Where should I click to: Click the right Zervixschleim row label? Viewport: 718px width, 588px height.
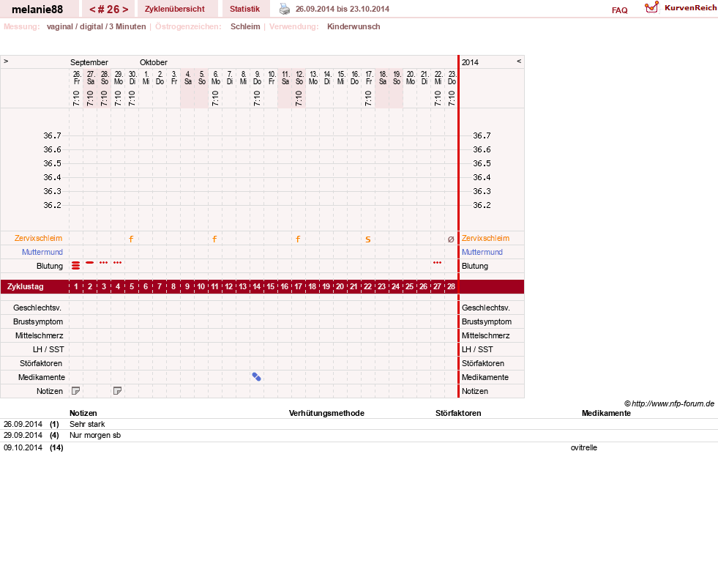(x=485, y=238)
